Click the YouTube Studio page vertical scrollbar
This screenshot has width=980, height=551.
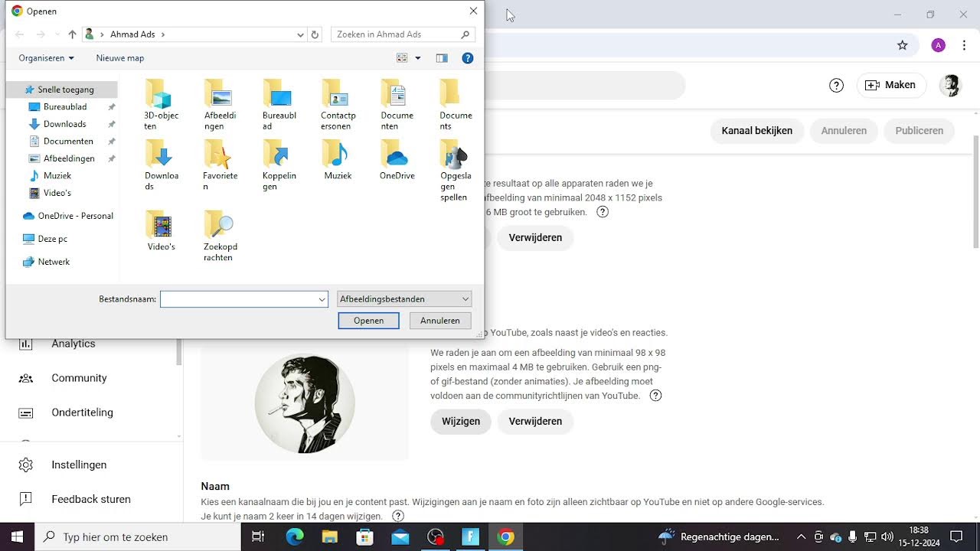tap(975, 191)
